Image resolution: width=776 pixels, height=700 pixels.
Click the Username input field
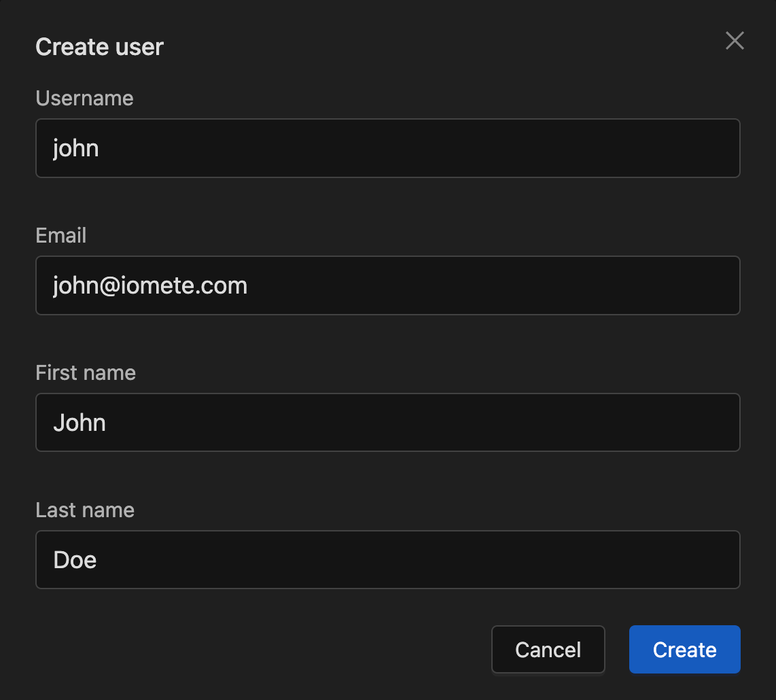pyautogui.click(x=388, y=148)
